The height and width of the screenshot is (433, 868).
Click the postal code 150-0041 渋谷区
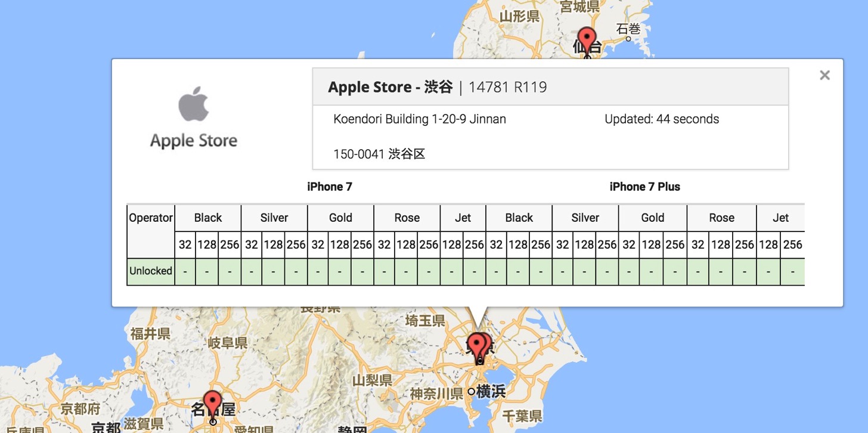pos(379,154)
